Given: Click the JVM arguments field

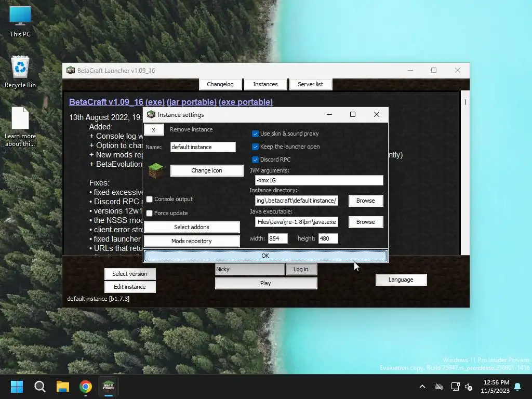Looking at the screenshot, I should [x=319, y=180].
